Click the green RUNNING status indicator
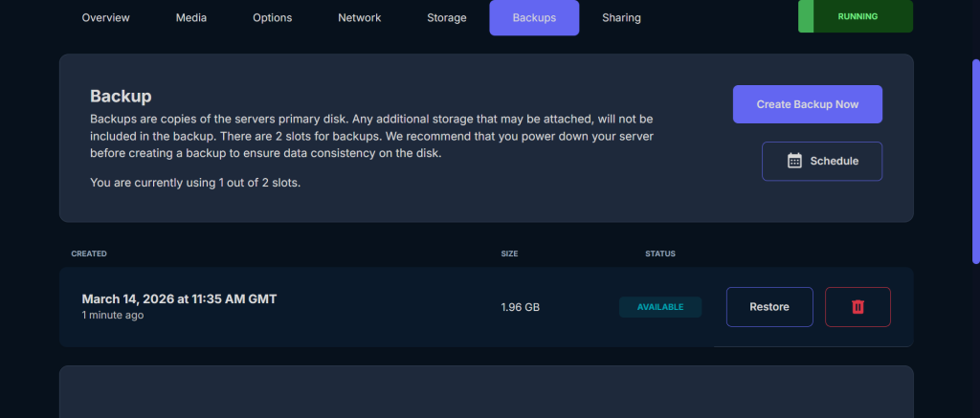This screenshot has width=980, height=418. pyautogui.click(x=856, y=17)
